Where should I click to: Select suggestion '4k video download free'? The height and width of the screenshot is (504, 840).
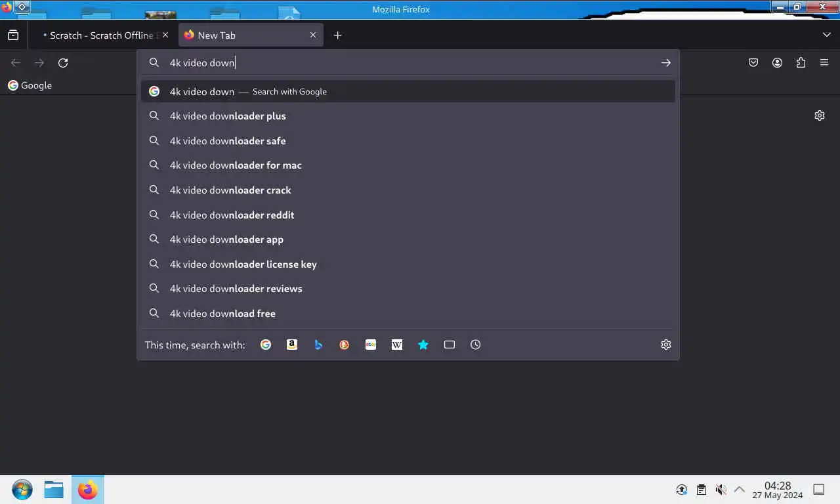408,314
